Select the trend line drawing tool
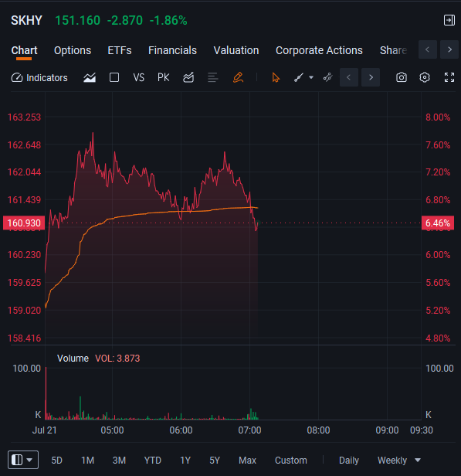Image resolution: width=461 pixels, height=476 pixels. click(299, 78)
